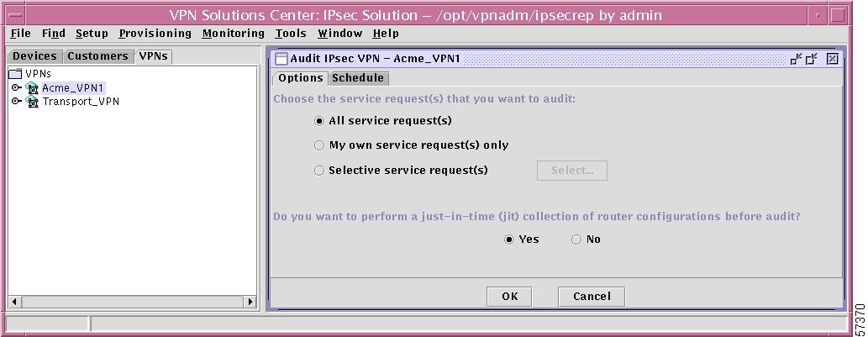
Task: Set jit collection to No
Action: 576,240
